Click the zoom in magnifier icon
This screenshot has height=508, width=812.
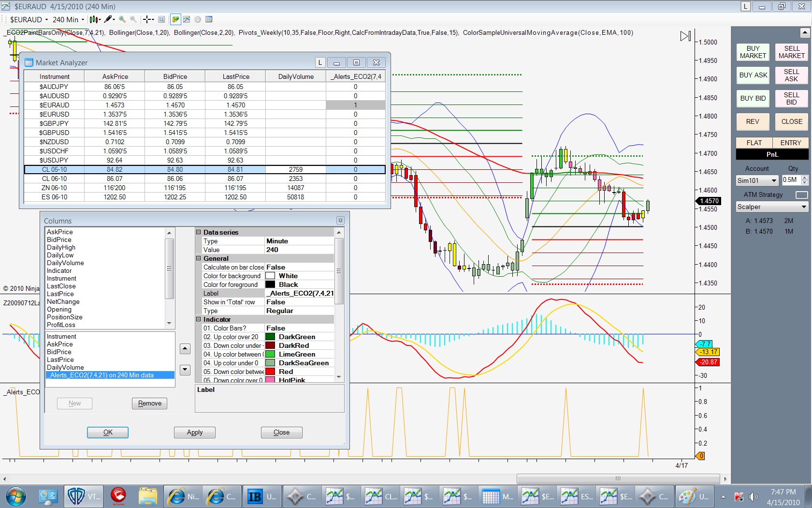122,19
